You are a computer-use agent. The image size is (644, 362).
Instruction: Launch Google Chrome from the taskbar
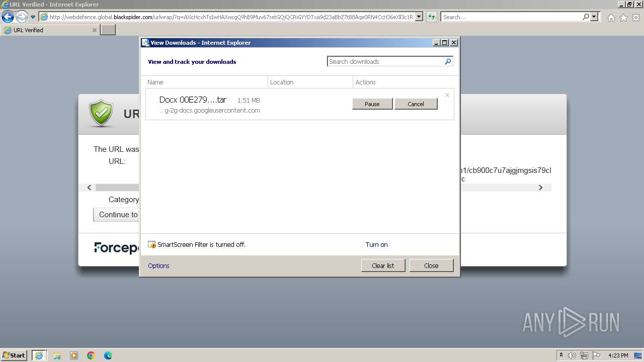[91, 355]
